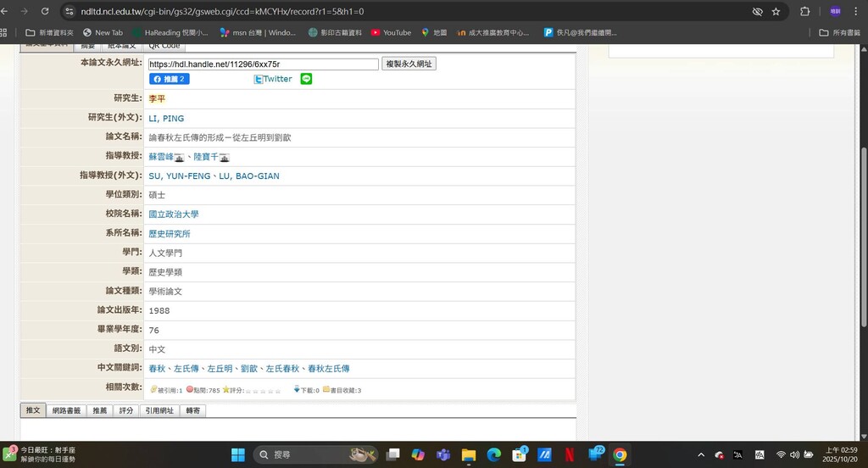Open Netflix from the taskbar

[570, 454]
